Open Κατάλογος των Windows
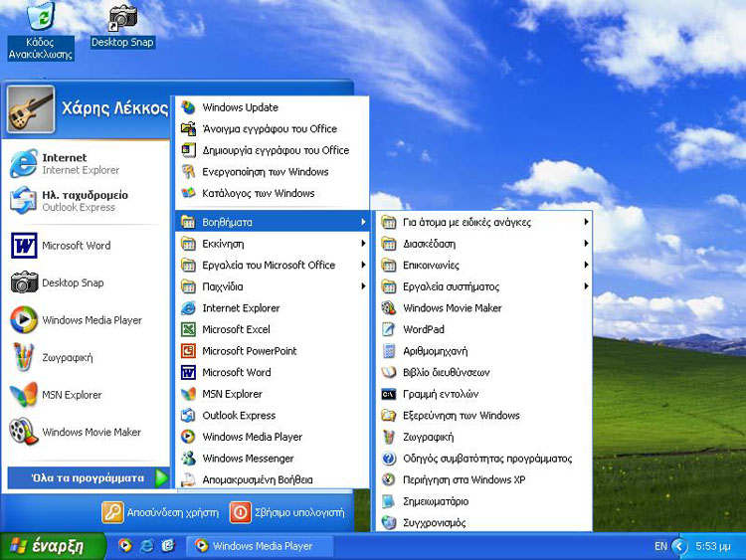Screen dimensions: 746x560 [x=273, y=193]
